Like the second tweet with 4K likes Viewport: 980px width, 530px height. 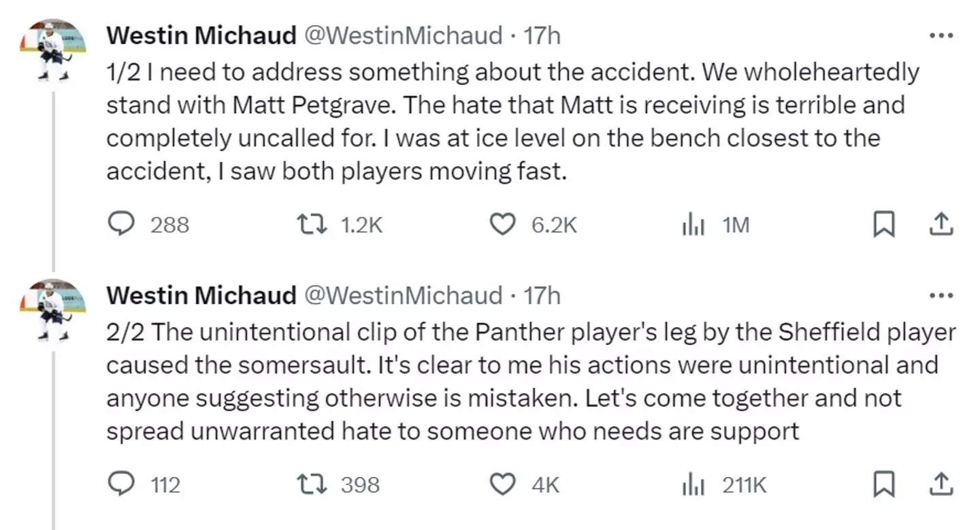(503, 484)
